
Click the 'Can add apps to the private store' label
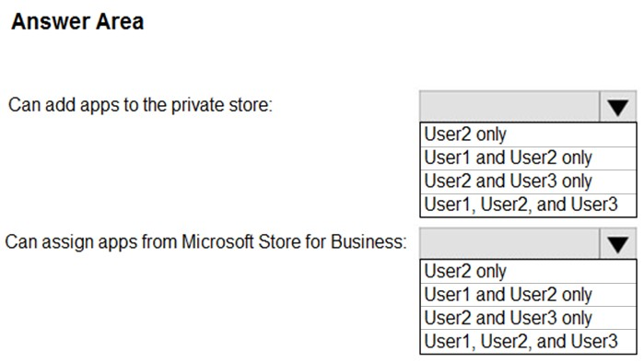(140, 105)
